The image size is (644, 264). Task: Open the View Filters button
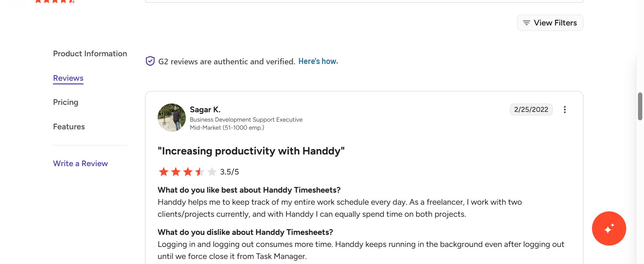tap(550, 23)
